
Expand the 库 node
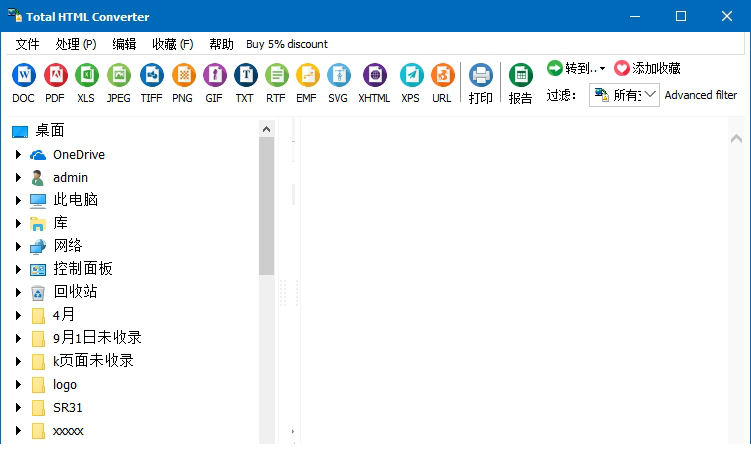[18, 223]
